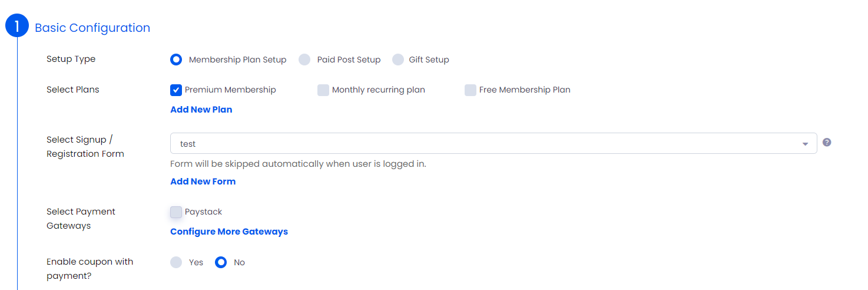Click Add New Form link
The image size is (868, 290).
pos(203,182)
